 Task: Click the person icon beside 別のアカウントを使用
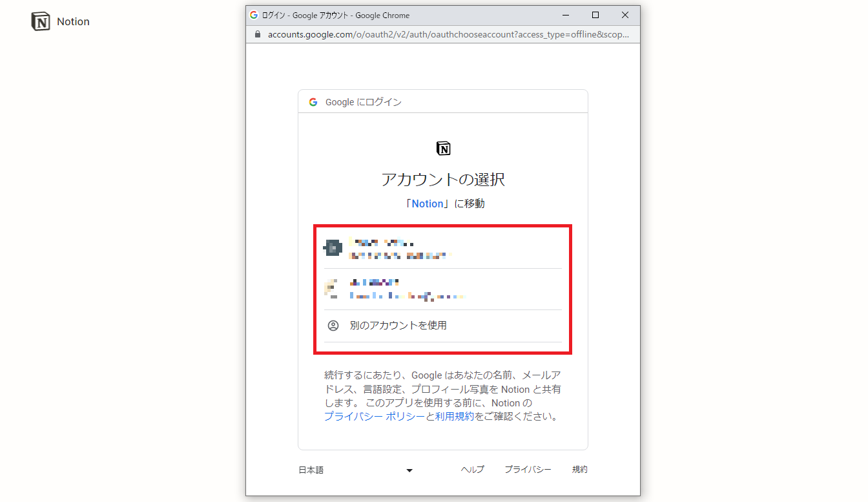point(333,326)
